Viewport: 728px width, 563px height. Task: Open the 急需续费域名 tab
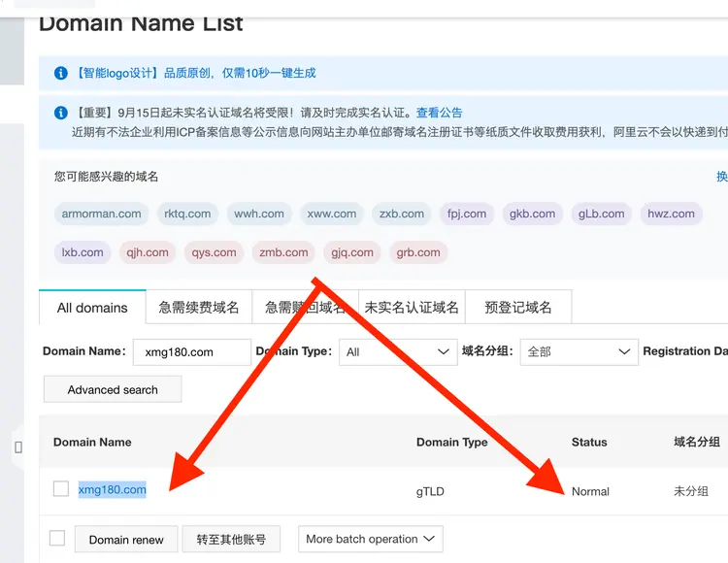tap(199, 308)
